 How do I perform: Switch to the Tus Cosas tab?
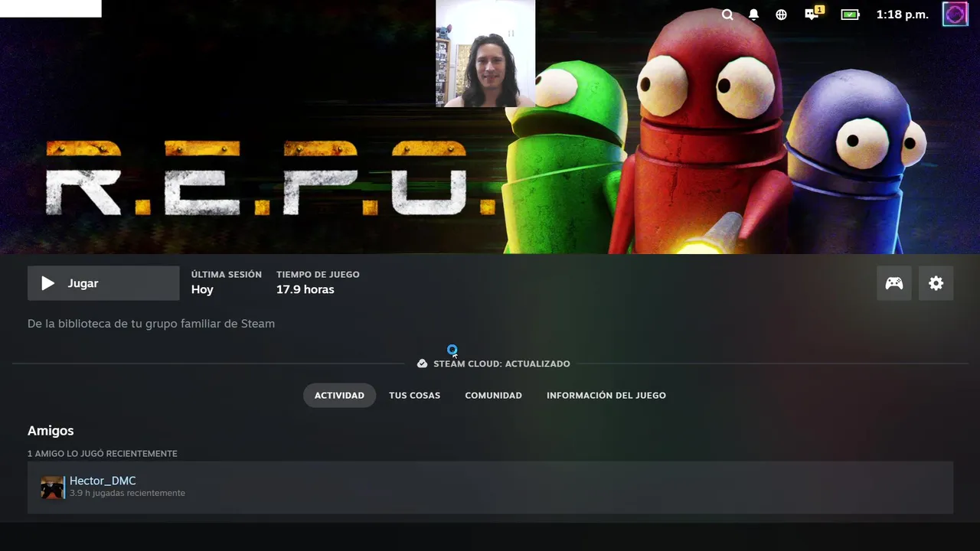(414, 396)
